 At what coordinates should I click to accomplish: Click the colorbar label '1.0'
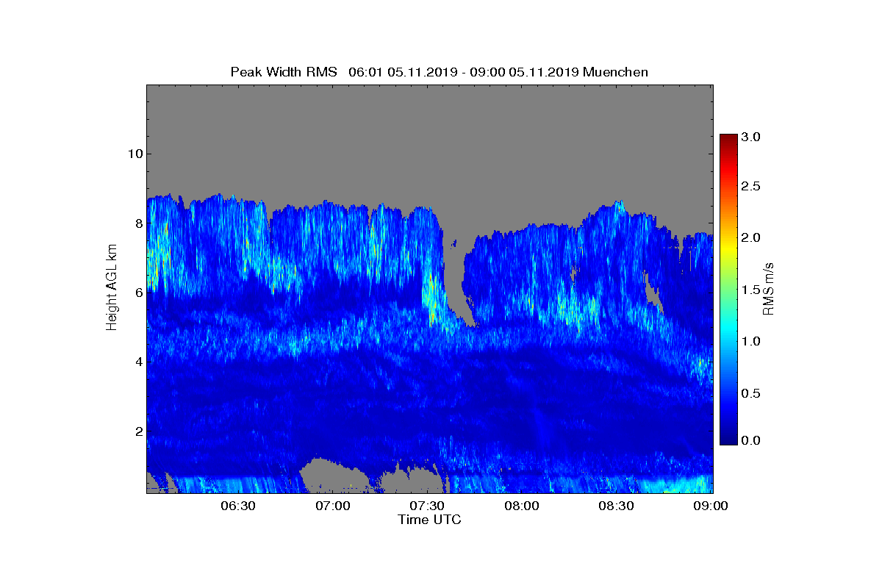[x=750, y=342]
